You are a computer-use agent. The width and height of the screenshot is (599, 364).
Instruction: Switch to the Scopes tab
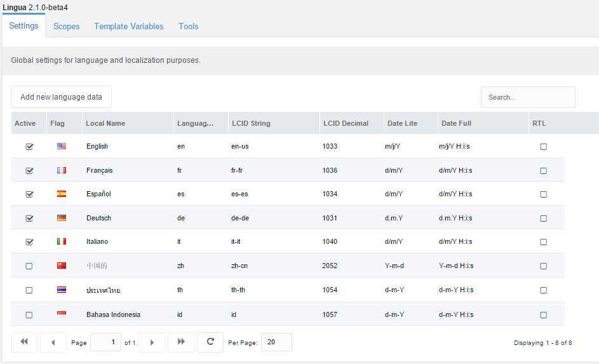67,26
